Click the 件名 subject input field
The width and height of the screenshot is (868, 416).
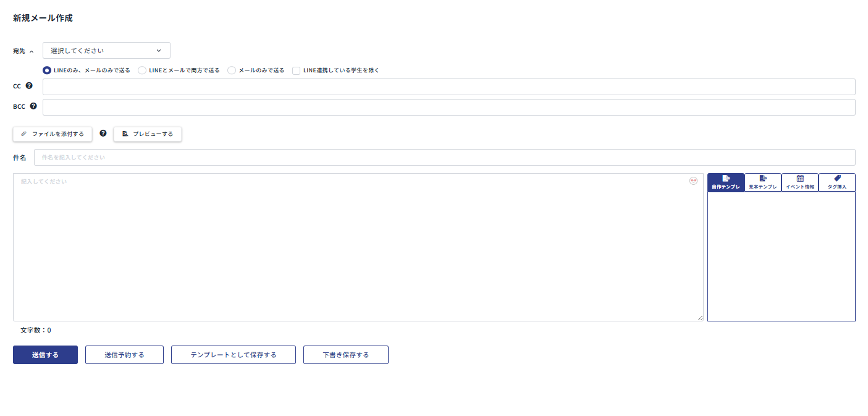[444, 158]
